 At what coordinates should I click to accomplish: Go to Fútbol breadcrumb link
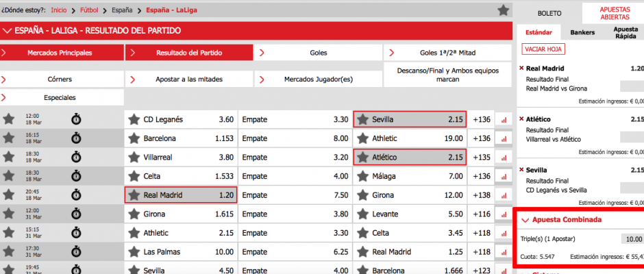89,10
